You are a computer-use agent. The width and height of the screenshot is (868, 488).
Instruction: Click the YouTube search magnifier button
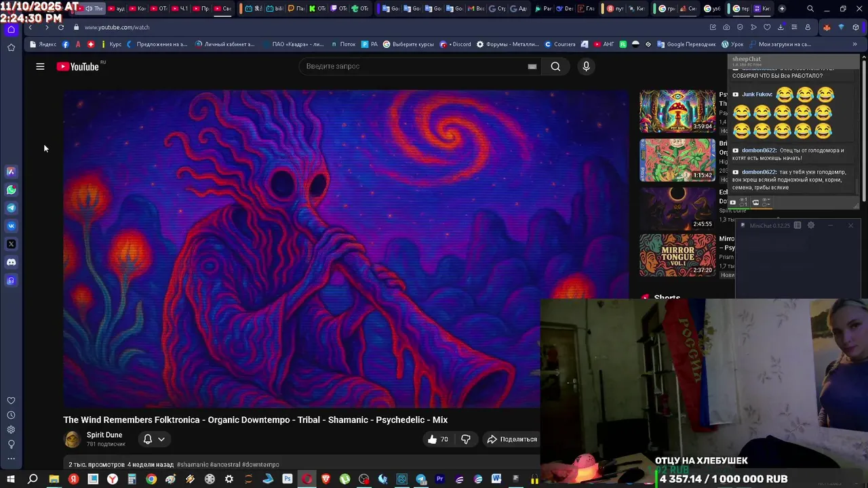pos(555,66)
